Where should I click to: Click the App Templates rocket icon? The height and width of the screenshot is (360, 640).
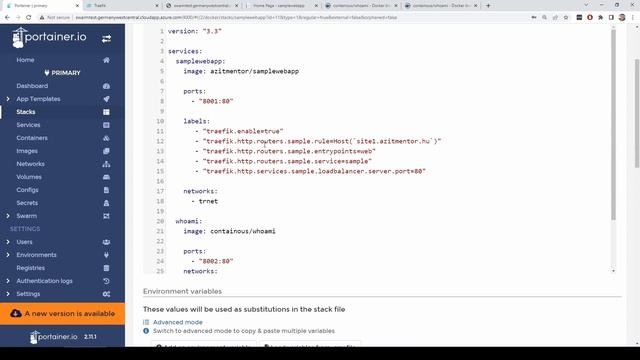106,99
